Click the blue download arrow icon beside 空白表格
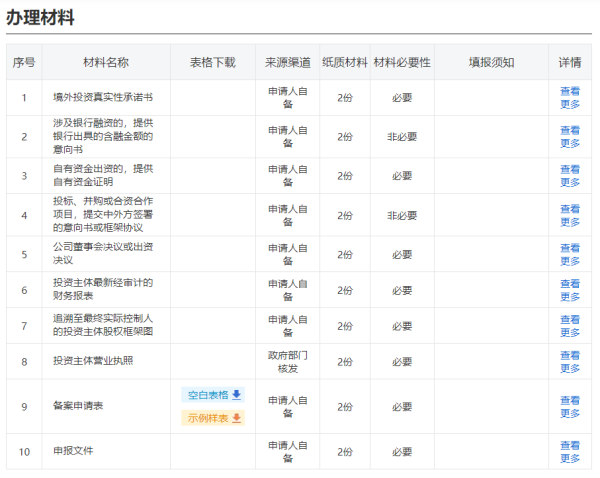 (x=236, y=395)
